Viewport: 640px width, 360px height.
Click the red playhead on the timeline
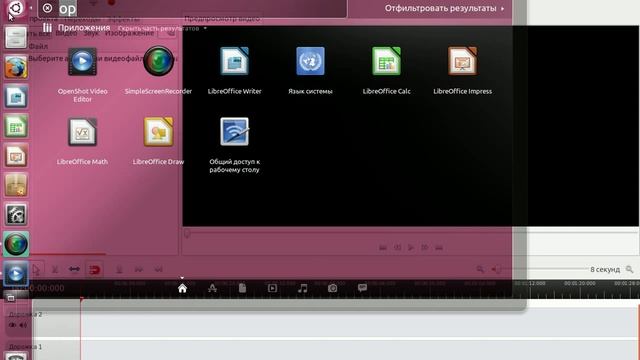[x=81, y=300]
